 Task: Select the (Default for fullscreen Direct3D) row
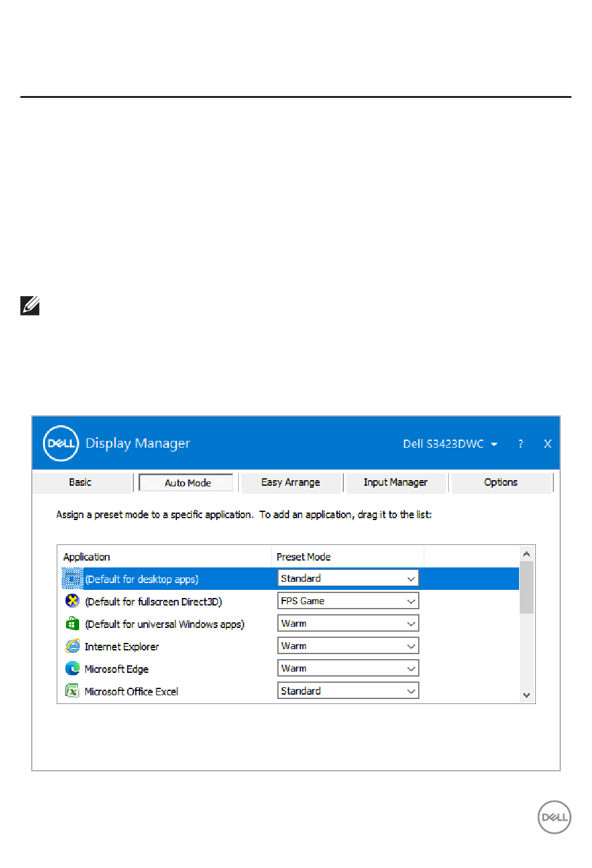click(290, 601)
